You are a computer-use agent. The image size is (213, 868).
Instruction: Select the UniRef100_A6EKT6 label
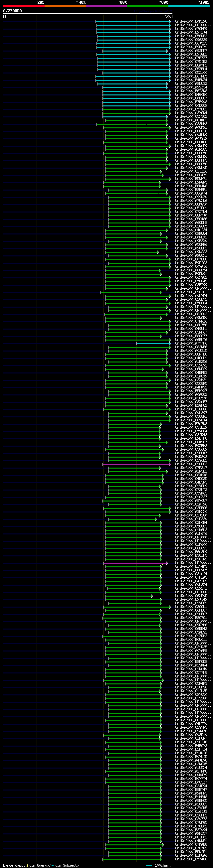191,340
